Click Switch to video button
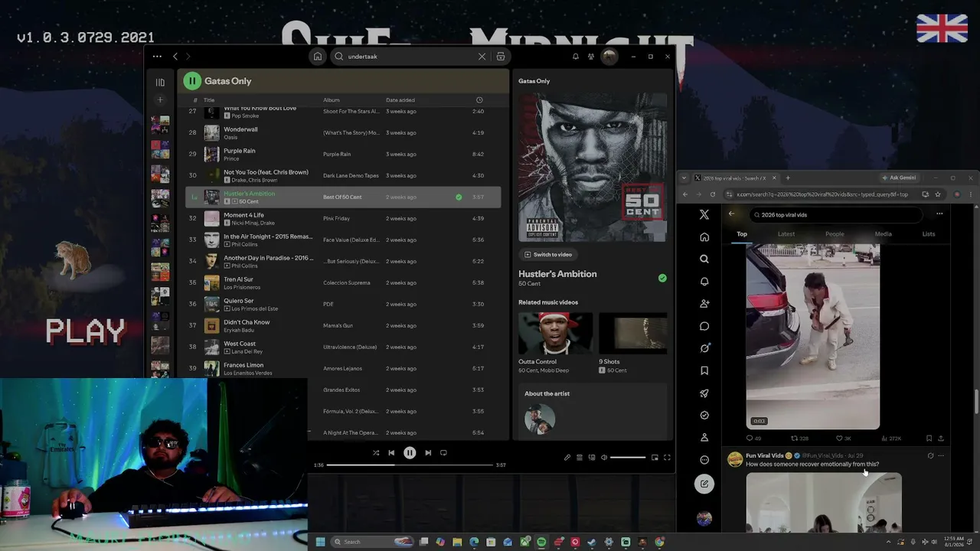980x551 pixels. tap(548, 254)
